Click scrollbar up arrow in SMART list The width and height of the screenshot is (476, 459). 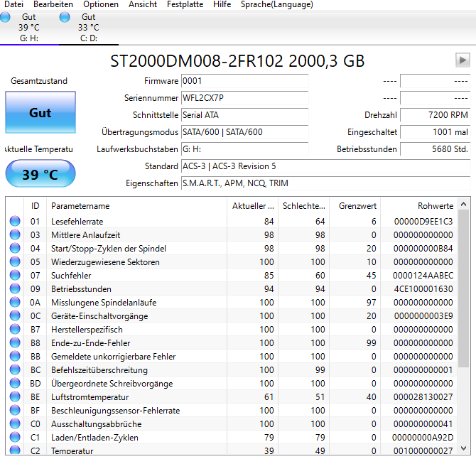463,204
